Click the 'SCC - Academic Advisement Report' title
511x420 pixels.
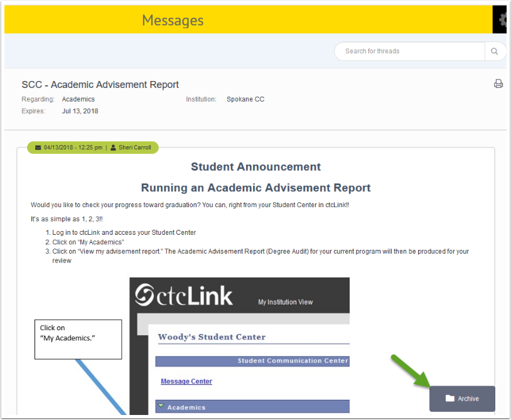100,85
